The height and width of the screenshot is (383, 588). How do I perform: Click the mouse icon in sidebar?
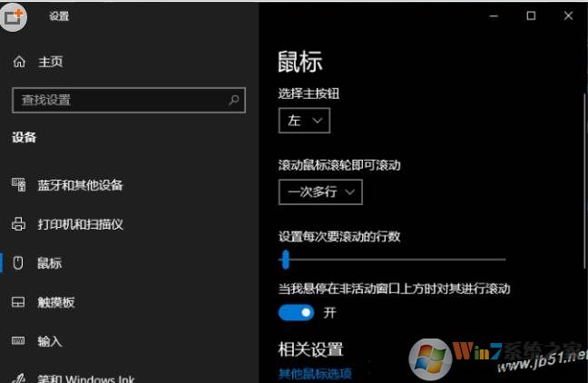(18, 263)
